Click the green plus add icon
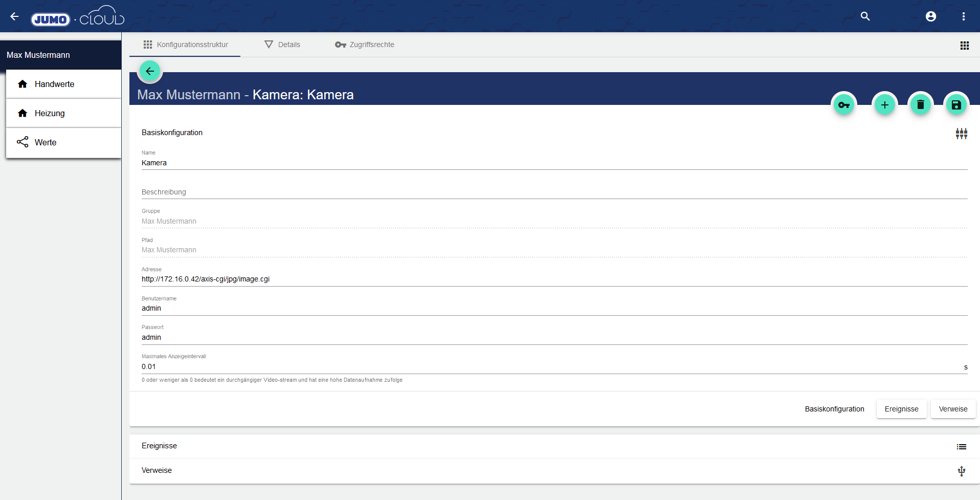 884,105
